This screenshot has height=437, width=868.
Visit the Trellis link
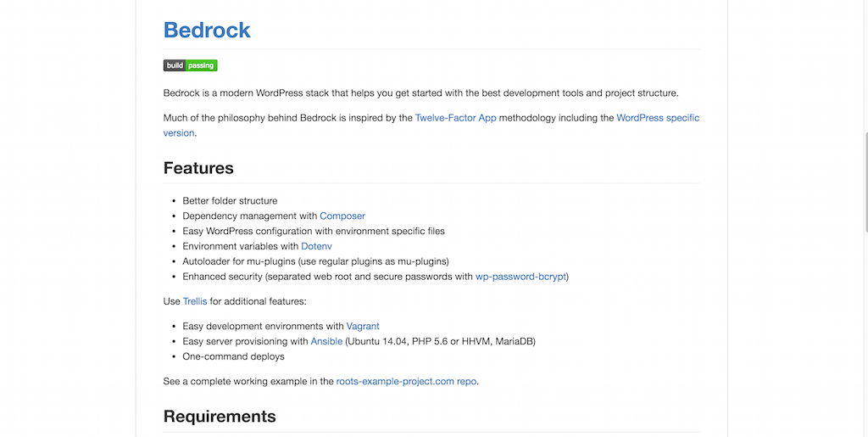[x=195, y=301]
